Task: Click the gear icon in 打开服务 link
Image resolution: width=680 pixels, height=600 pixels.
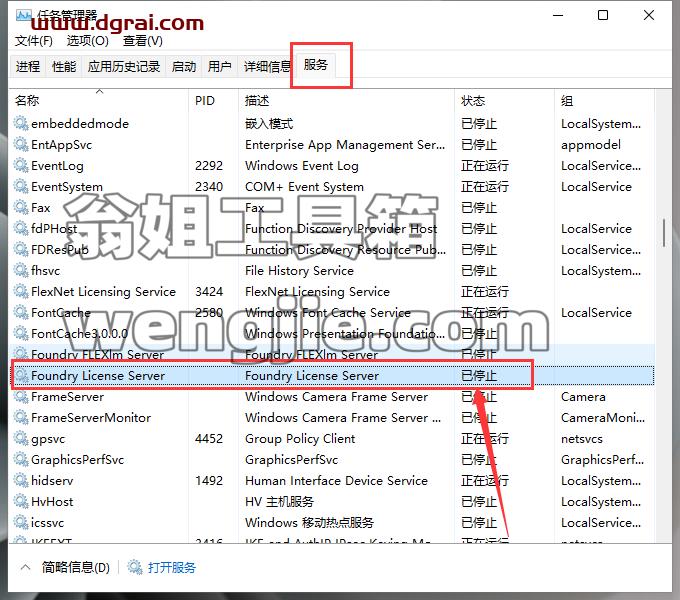Action: click(134, 567)
